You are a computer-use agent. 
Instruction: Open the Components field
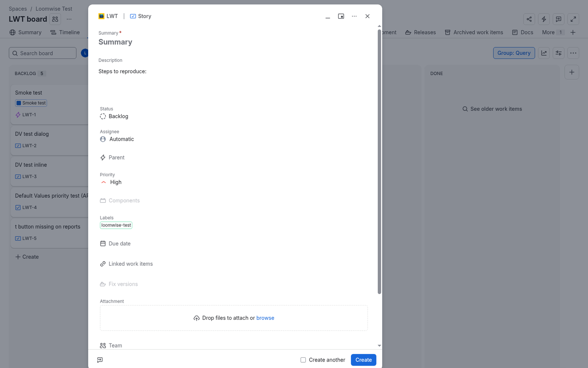pyautogui.click(x=120, y=200)
